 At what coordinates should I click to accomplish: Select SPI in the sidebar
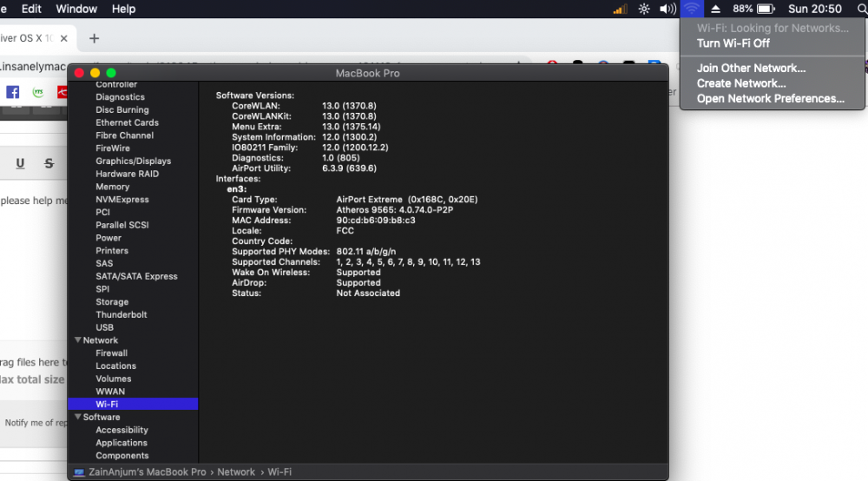tap(102, 289)
